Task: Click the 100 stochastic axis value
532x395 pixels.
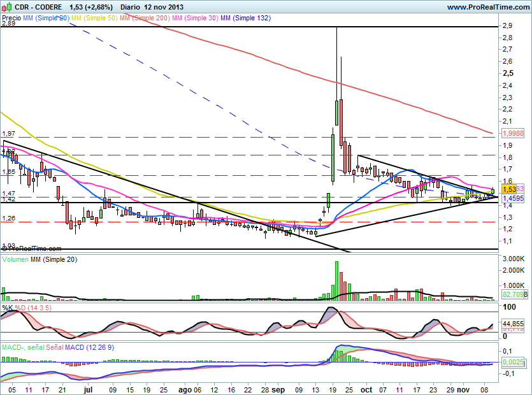Action: coord(509,307)
